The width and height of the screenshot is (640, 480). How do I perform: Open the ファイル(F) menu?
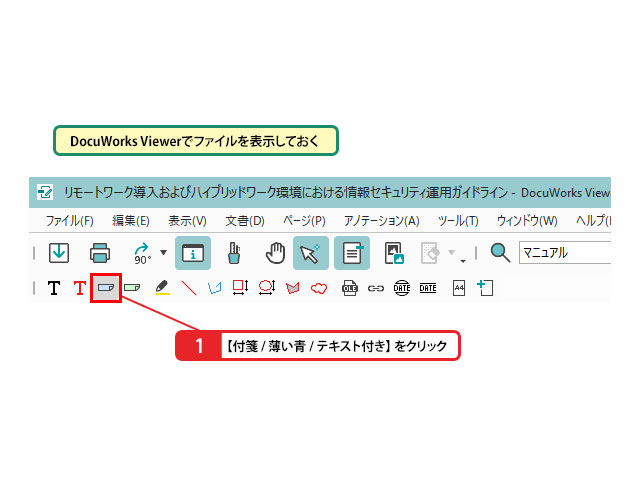coord(69,221)
